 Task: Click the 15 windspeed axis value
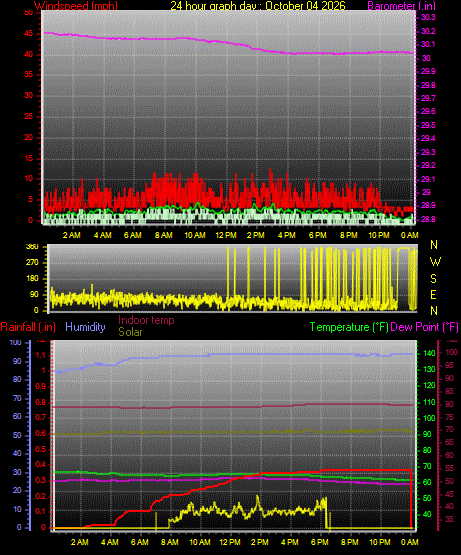pyautogui.click(x=29, y=158)
